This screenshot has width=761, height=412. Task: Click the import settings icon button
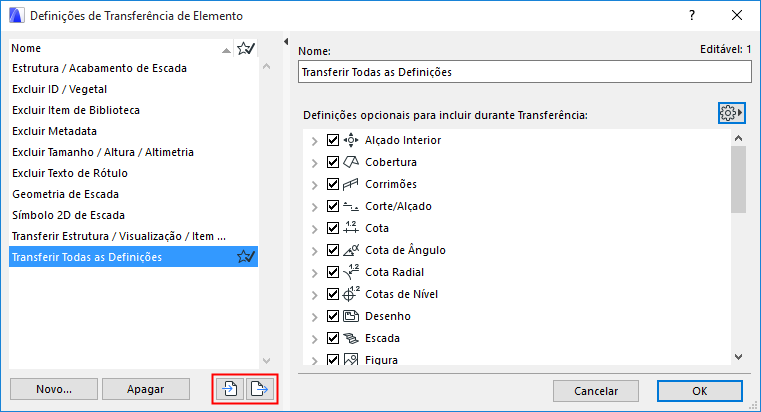[x=230, y=389]
